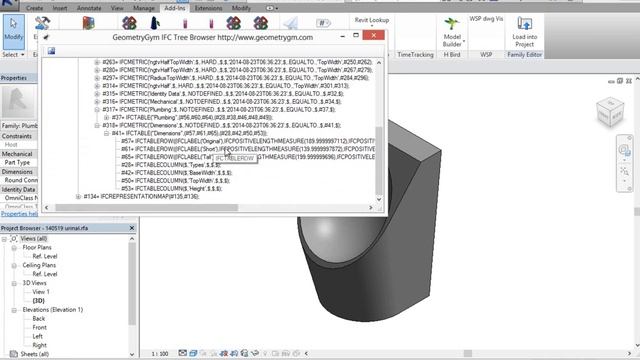Open View 1 in Project Browser

(41, 292)
